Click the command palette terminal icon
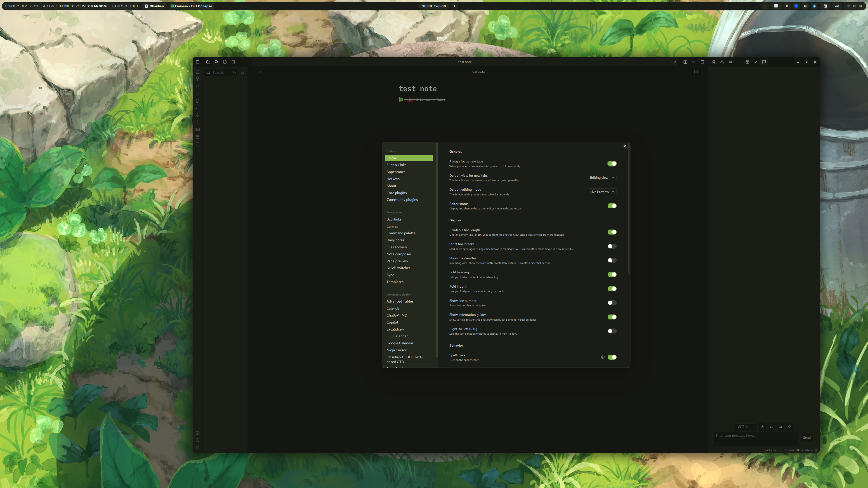 click(x=198, y=108)
